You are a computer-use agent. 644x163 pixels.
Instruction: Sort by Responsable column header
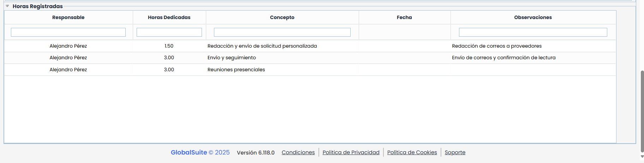tap(68, 17)
